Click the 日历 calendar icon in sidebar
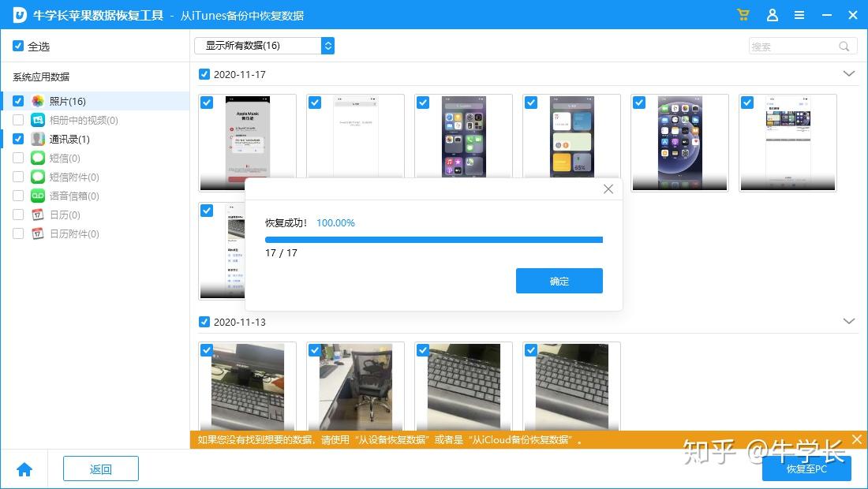The height and width of the screenshot is (489, 868). point(36,215)
